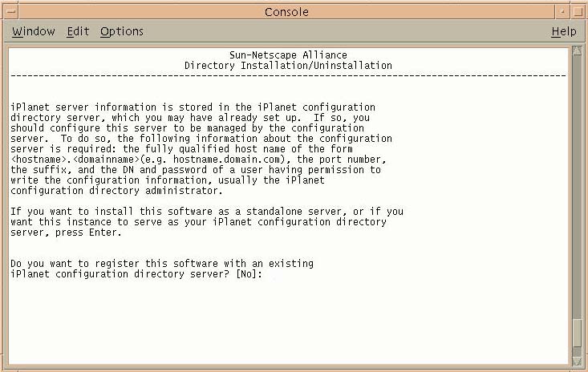Click the scrollbar down arrow
Viewport: 588px width, 372px height.
click(577, 361)
